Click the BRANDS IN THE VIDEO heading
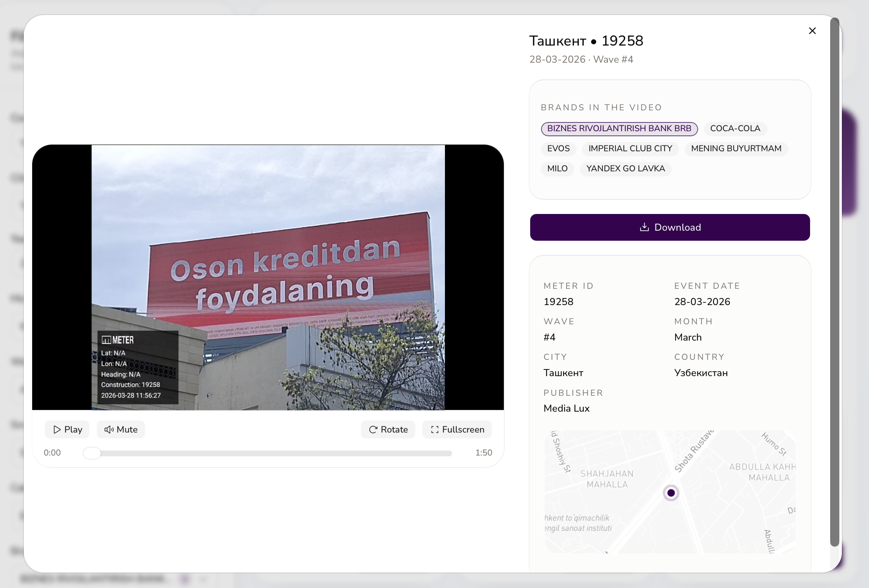Image resolution: width=869 pixels, height=588 pixels. point(601,108)
